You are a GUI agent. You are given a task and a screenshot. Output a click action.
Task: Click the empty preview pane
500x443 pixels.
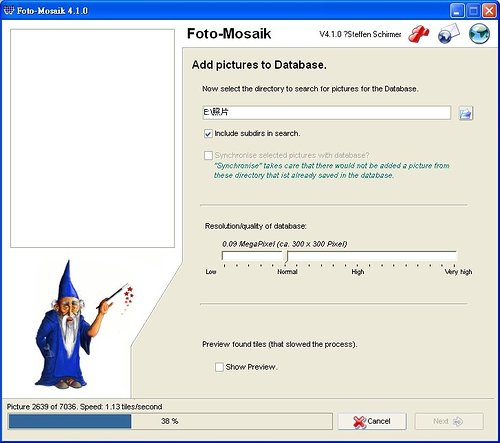click(92, 138)
